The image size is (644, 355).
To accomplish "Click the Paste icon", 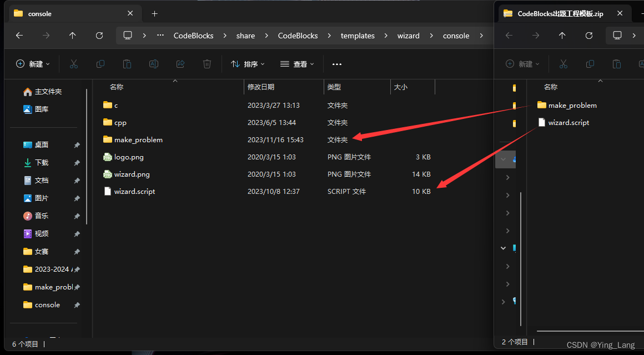I will click(x=127, y=64).
